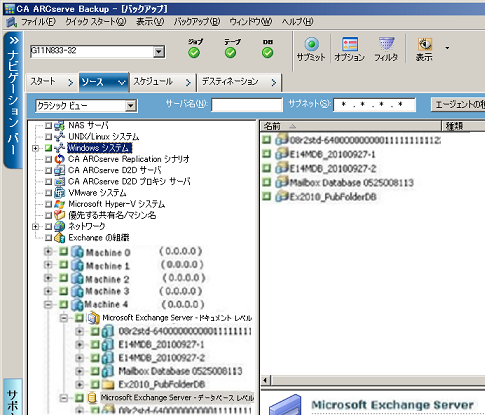Open the クラシック ビュー view dropdown
This screenshot has width=485, height=415.
(x=131, y=106)
